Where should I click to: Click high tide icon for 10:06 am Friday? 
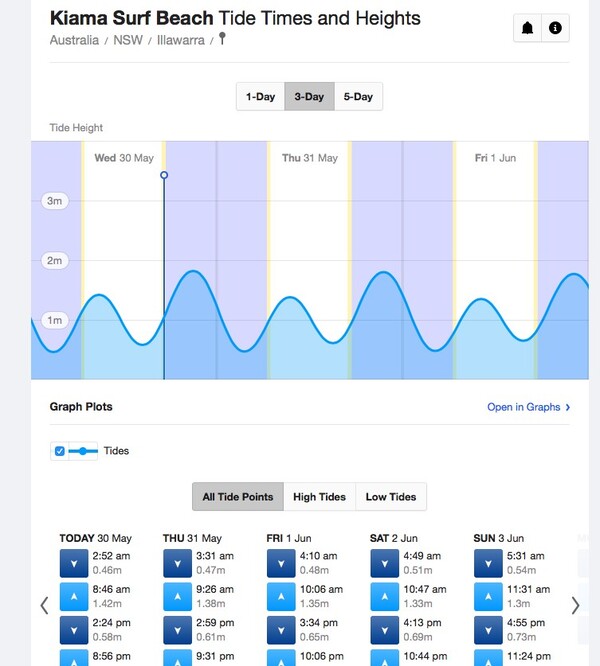[x=281, y=597]
